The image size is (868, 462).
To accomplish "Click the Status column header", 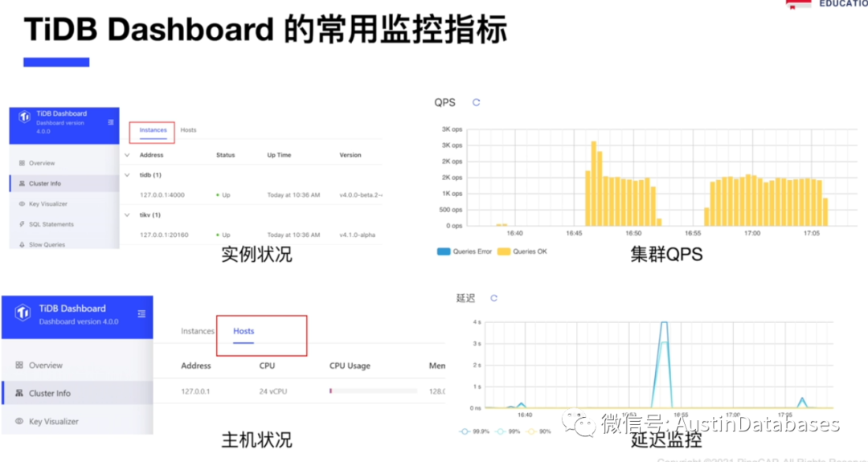I will (225, 155).
